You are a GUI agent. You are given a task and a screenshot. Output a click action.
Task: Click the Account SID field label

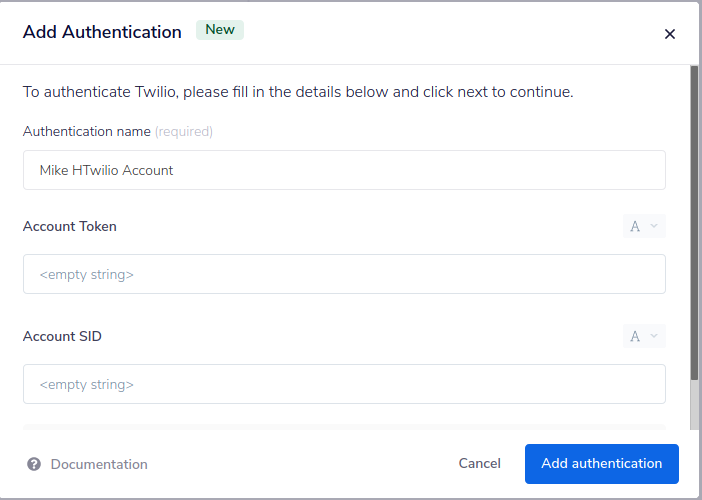tap(62, 337)
